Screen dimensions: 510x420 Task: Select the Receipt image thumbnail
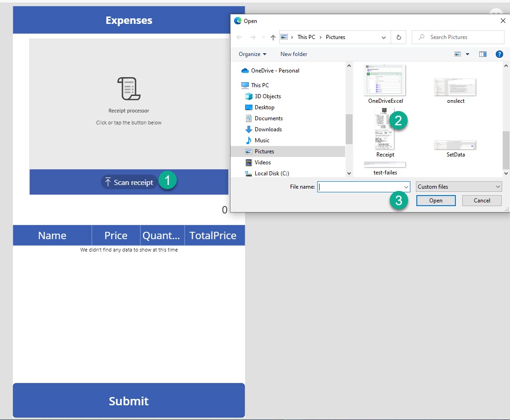point(384,129)
